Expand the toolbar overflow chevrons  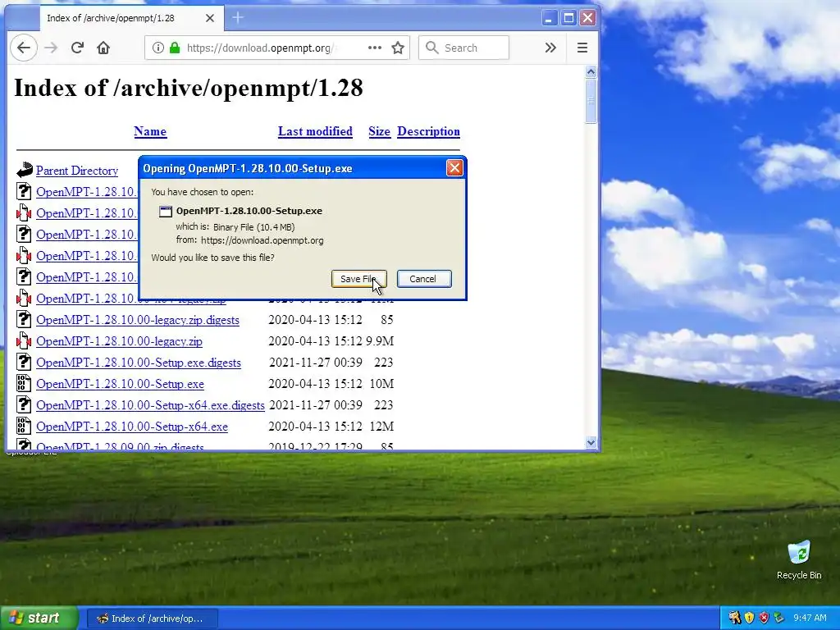[550, 48]
